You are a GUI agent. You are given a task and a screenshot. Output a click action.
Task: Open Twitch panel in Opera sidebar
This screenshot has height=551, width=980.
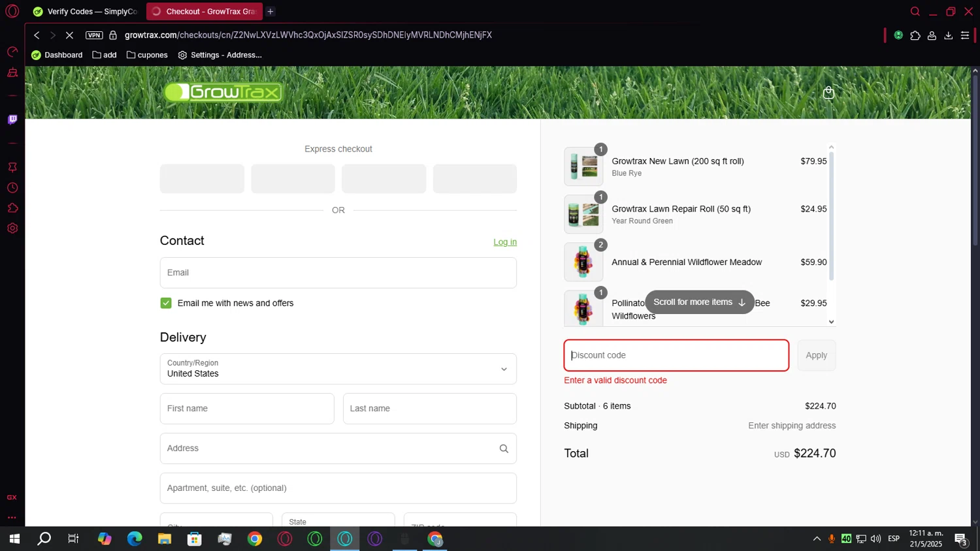[12, 119]
